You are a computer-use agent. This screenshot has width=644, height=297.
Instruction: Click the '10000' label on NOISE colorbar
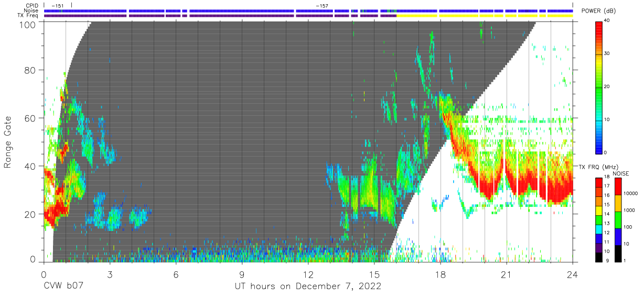coord(631,193)
